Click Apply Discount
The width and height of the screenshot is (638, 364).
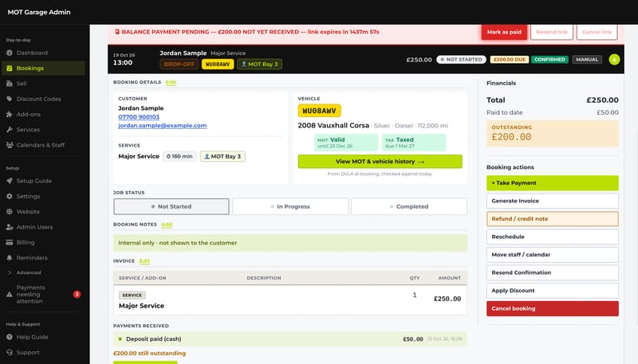click(553, 291)
